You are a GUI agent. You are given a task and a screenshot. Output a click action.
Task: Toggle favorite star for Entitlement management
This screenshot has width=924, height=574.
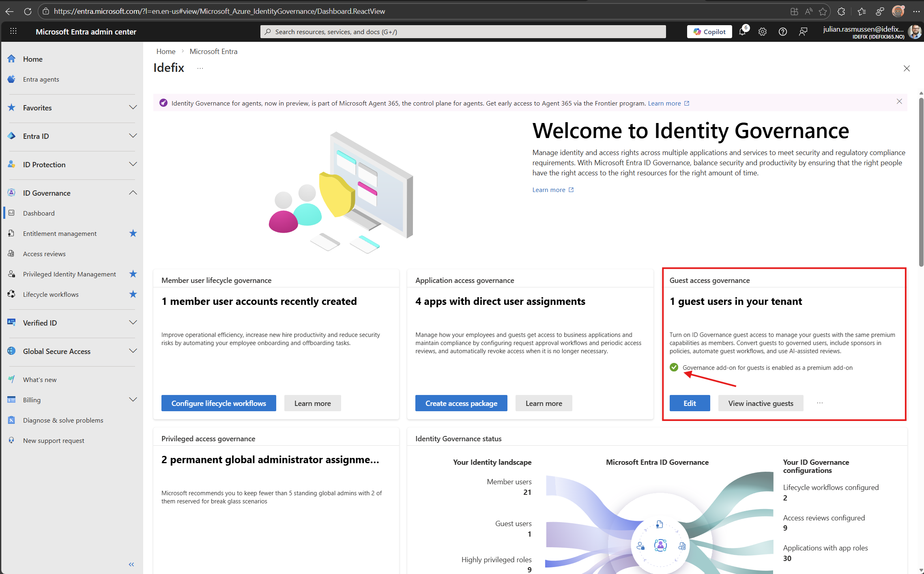133,233
